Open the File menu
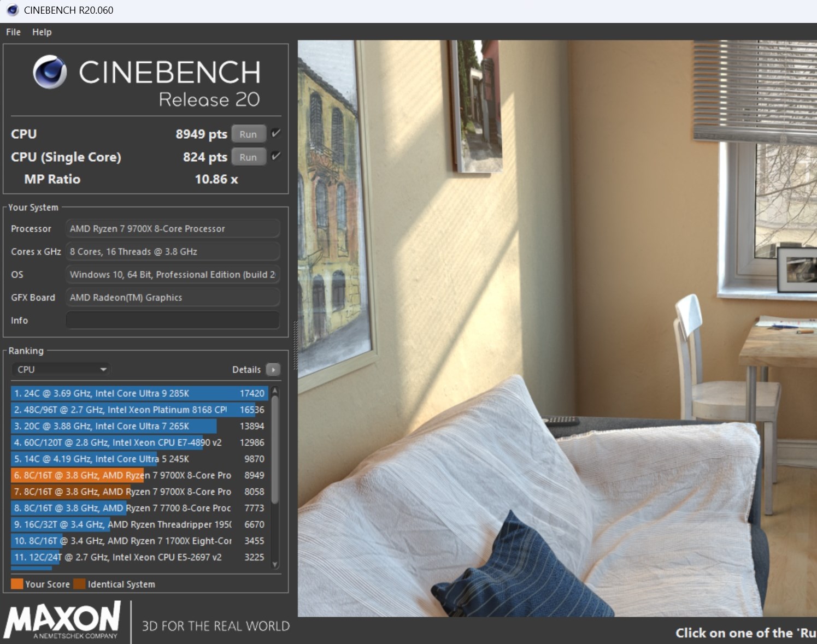Screen dimensions: 817x644 tap(13, 32)
